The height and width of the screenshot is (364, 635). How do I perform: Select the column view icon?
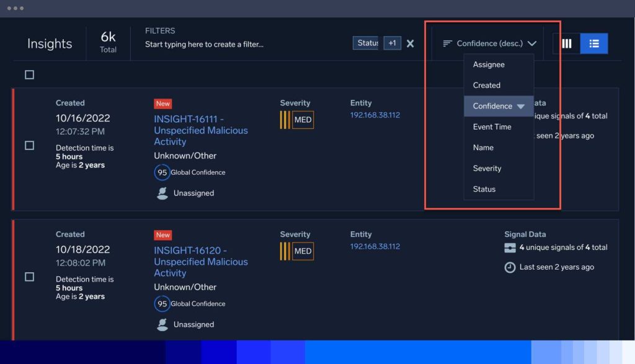tap(568, 43)
